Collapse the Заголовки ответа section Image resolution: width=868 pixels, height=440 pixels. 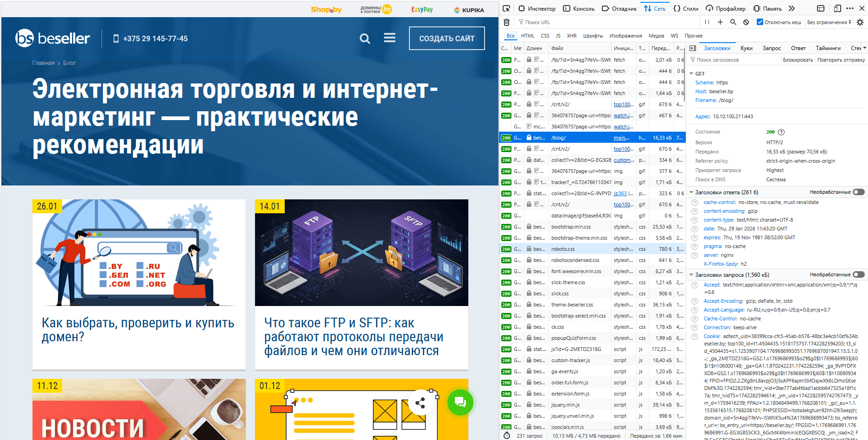pyautogui.click(x=691, y=192)
